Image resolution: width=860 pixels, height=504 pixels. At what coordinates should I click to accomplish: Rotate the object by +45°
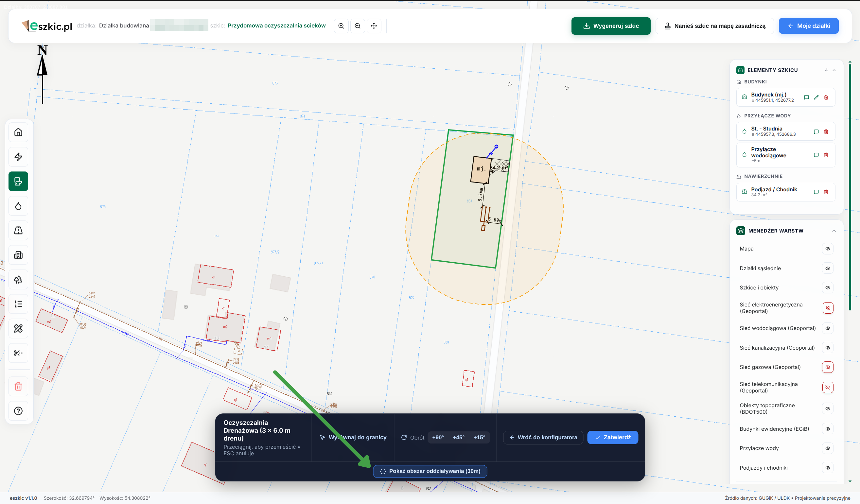(458, 438)
